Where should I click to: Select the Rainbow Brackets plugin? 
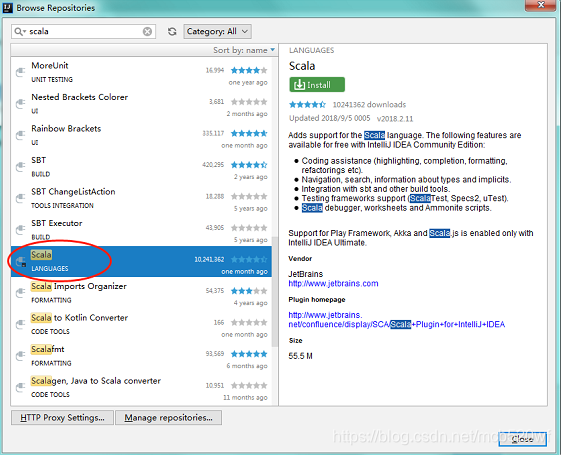141,136
